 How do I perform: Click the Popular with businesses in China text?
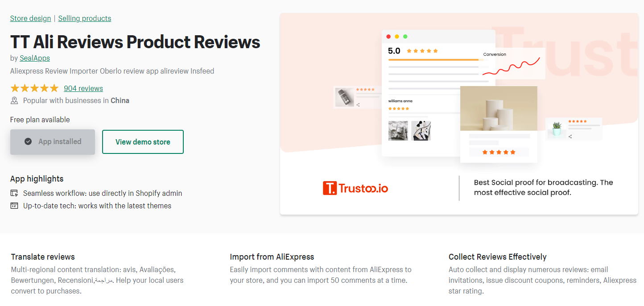click(76, 101)
